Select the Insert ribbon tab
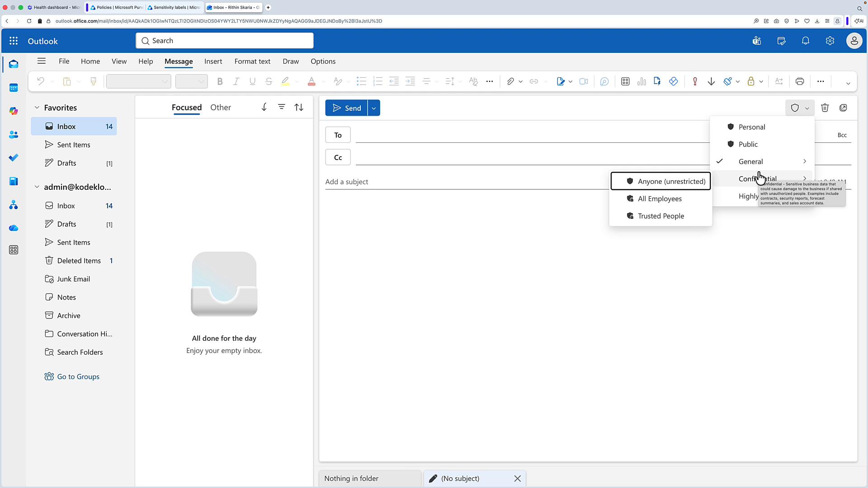The image size is (868, 488). point(213,61)
